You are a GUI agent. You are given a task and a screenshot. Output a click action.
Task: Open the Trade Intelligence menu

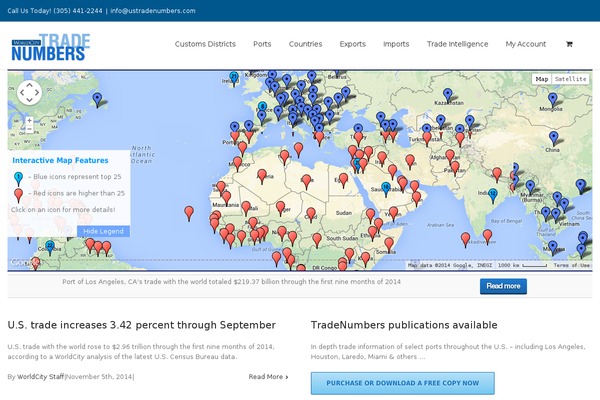[457, 44]
